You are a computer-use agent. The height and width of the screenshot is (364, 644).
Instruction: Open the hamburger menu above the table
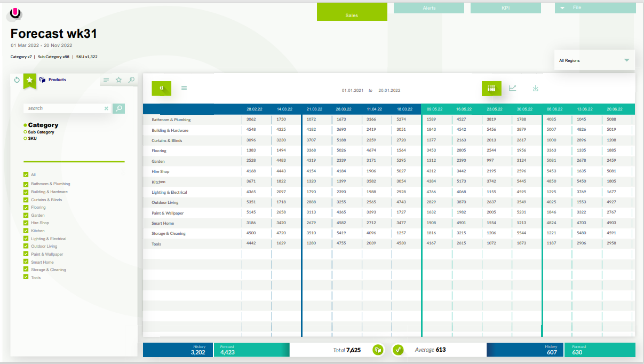(184, 88)
